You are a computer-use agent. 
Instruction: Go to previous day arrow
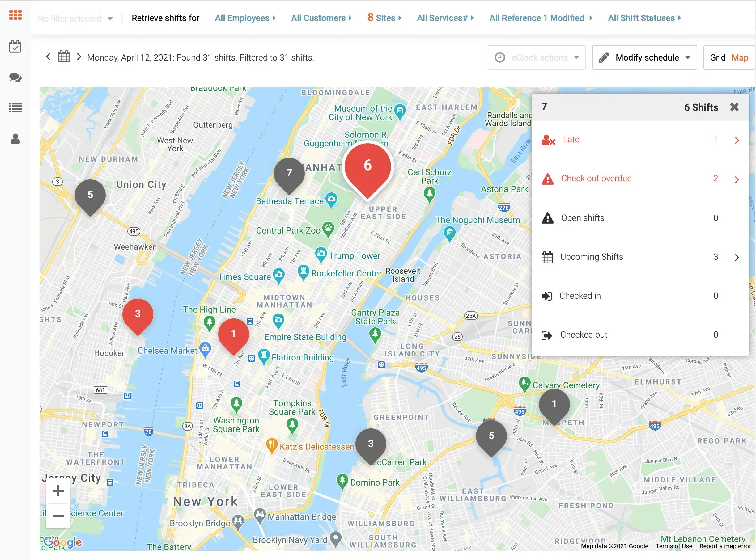pyautogui.click(x=48, y=57)
